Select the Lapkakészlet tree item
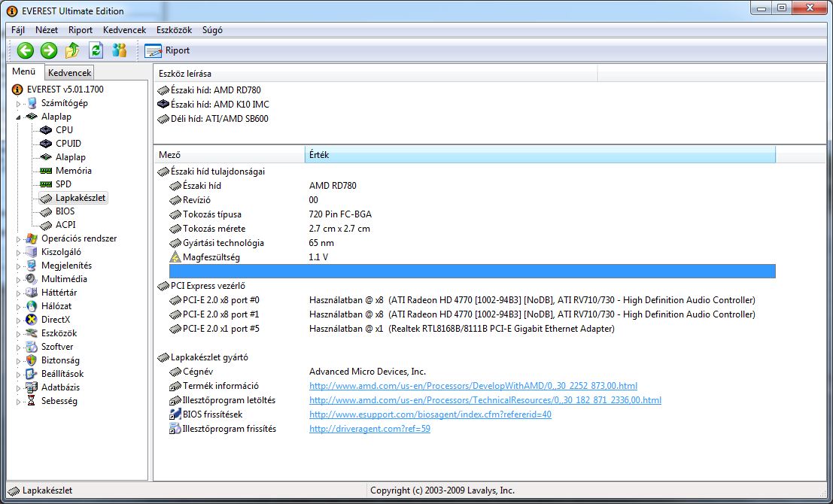Screen dimensions: 833x504 tap(81, 198)
